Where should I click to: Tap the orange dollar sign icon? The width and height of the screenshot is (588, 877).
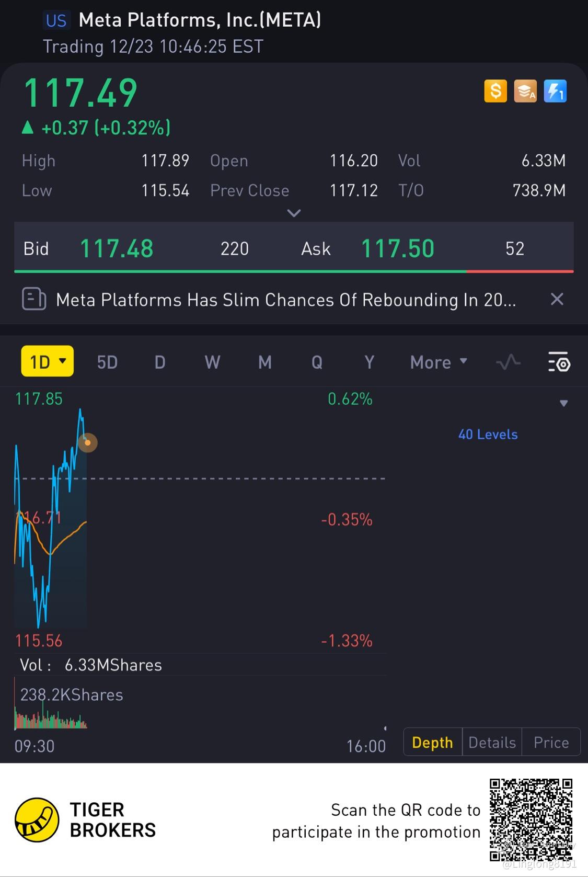(x=495, y=91)
